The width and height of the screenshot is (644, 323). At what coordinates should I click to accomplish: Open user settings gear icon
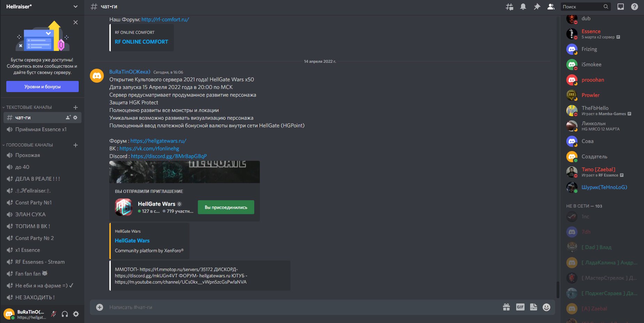[76, 314]
